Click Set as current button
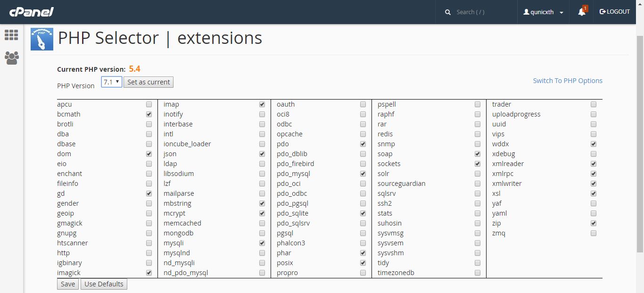The width and height of the screenshot is (644, 293). click(x=149, y=82)
